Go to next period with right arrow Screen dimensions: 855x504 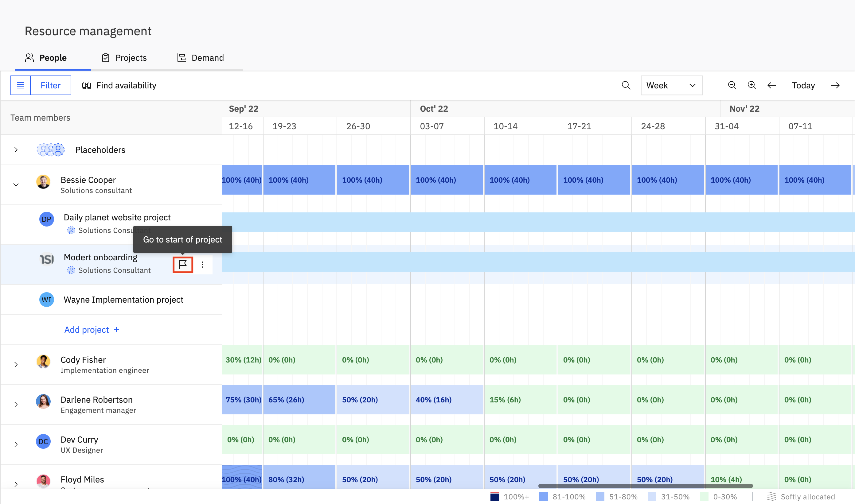click(x=835, y=85)
